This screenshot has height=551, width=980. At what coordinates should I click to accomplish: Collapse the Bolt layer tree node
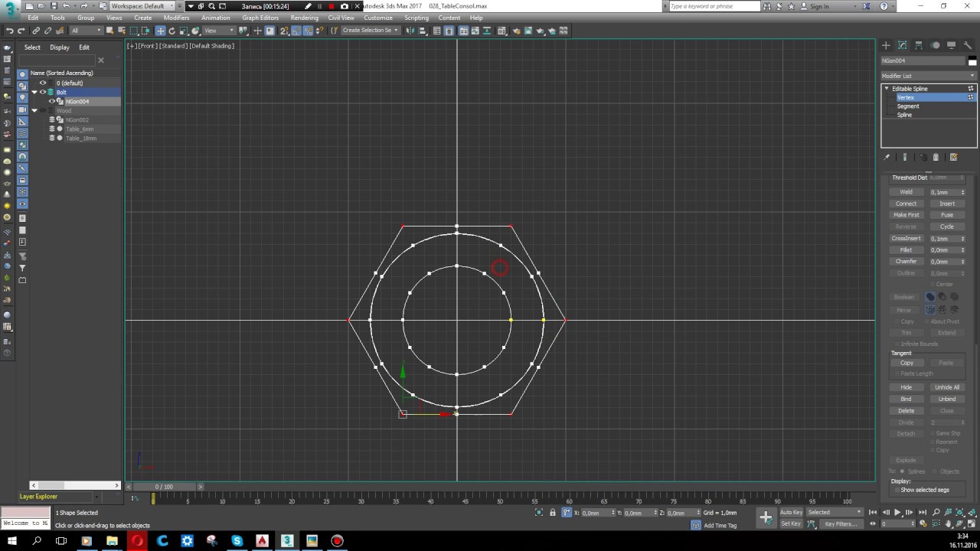(34, 92)
